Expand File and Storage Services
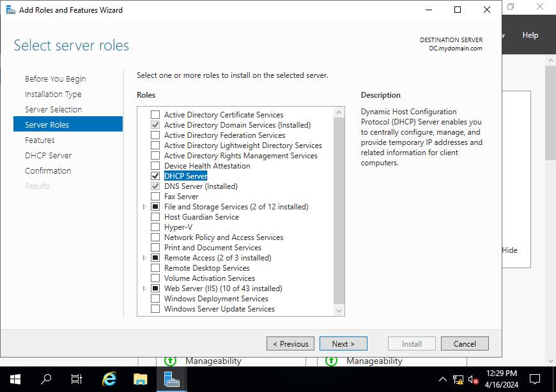This screenshot has width=556, height=392. point(144,207)
